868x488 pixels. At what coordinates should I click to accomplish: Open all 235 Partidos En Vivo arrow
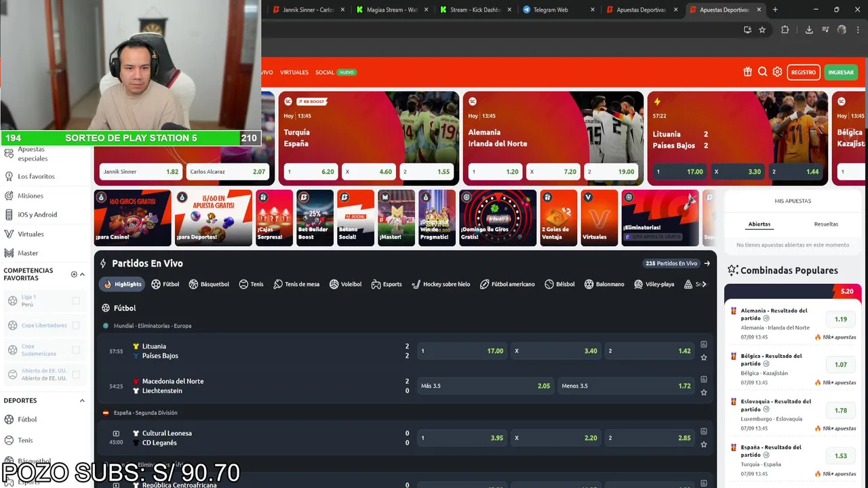click(707, 264)
